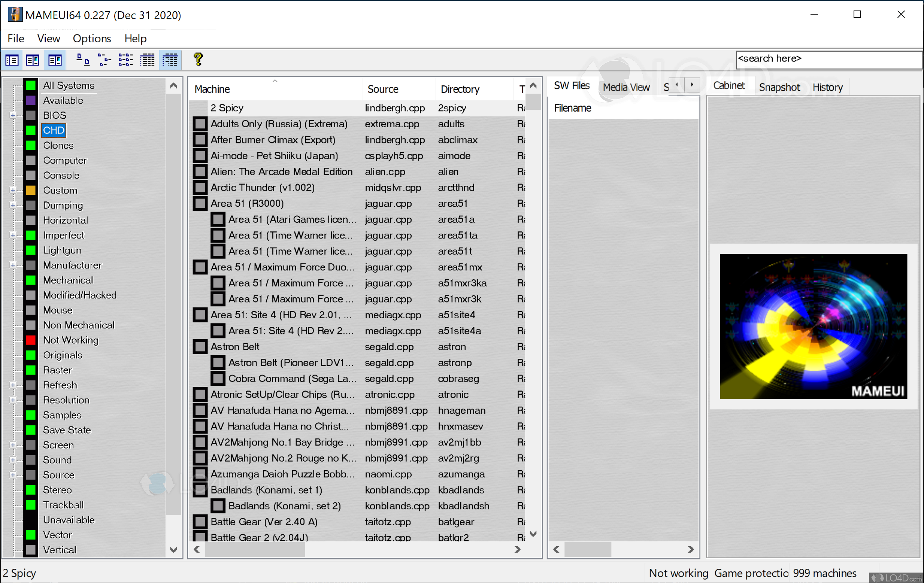Click the orange Custom folder color square
Screen dimensions: 924x583
coord(31,190)
